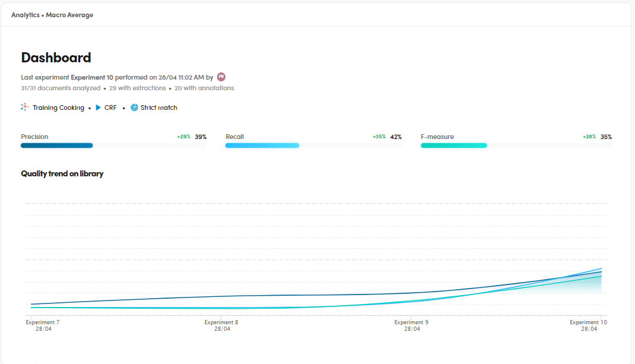Click the Precision progress bar

pyautogui.click(x=114, y=145)
